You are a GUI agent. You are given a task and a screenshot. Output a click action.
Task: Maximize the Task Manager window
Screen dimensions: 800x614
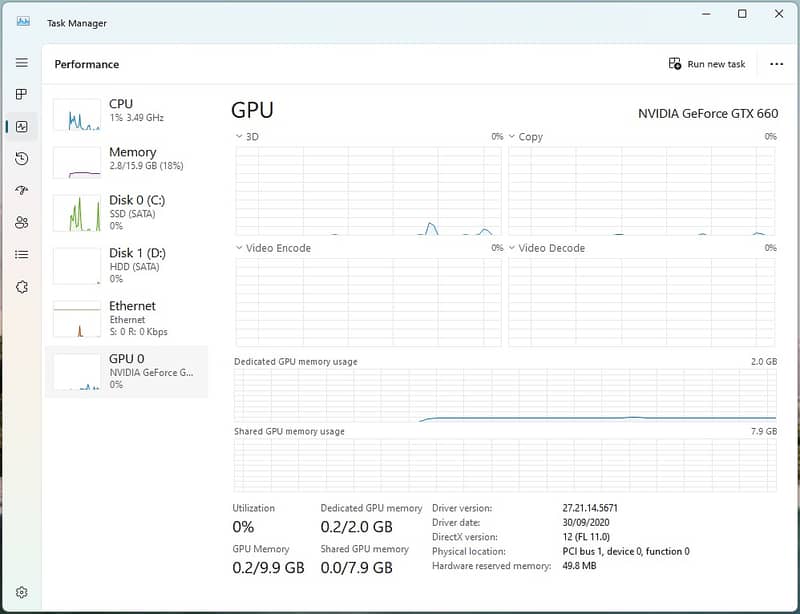pyautogui.click(x=742, y=14)
